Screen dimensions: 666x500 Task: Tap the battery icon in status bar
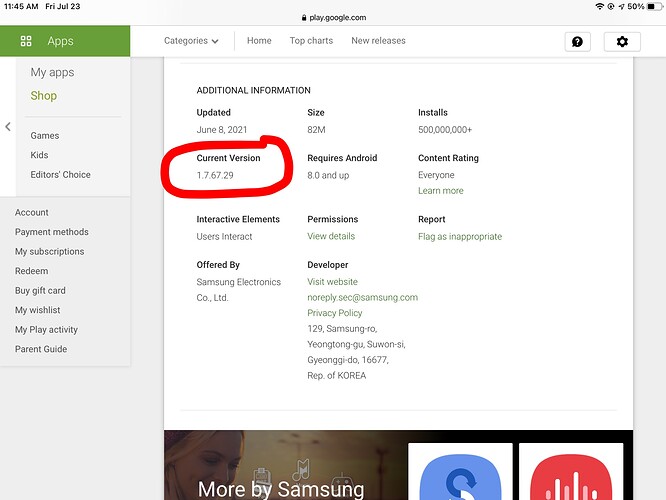655,6
